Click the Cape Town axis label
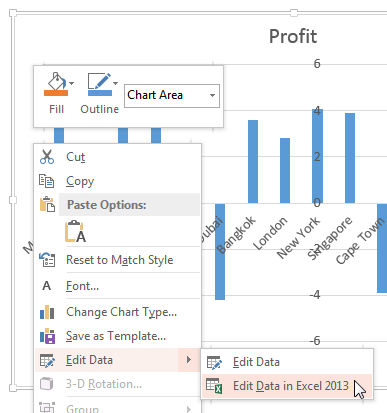Viewport: 387px width, 413px height. [x=360, y=241]
